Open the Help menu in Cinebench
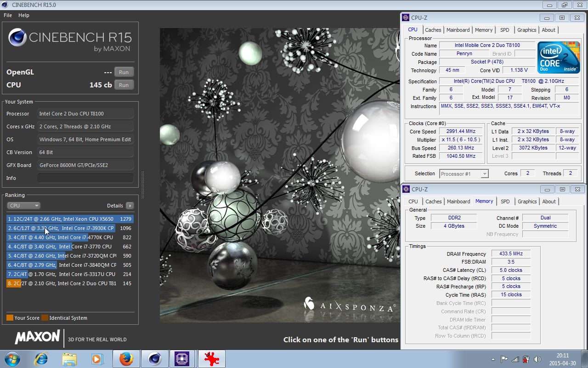Screen dimensions: 588x368 pos(24,15)
